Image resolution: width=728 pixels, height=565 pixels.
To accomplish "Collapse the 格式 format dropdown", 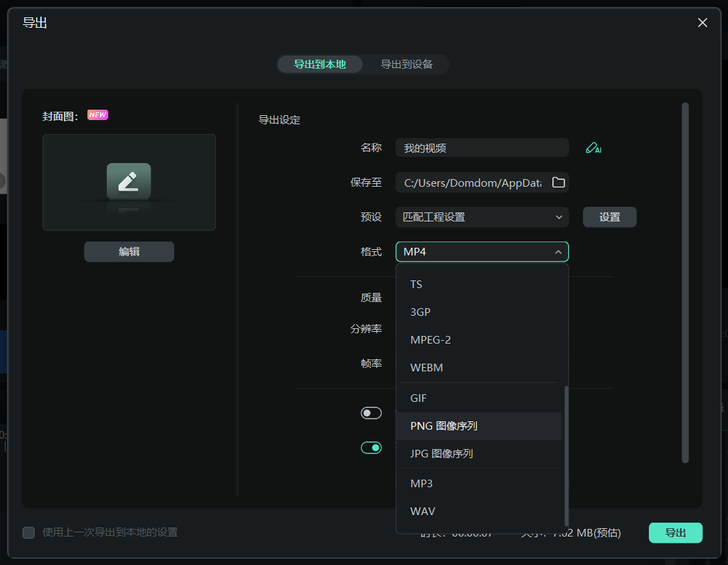I will point(482,251).
